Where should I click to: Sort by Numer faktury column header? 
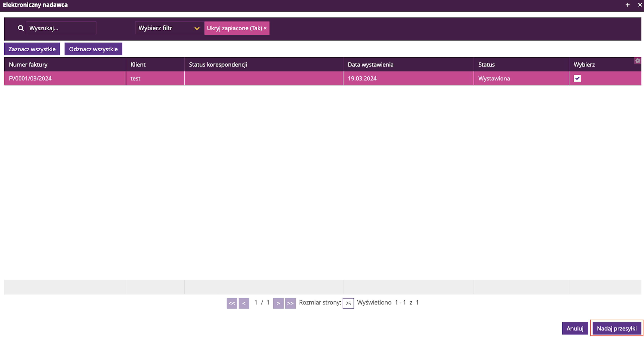pyautogui.click(x=28, y=65)
